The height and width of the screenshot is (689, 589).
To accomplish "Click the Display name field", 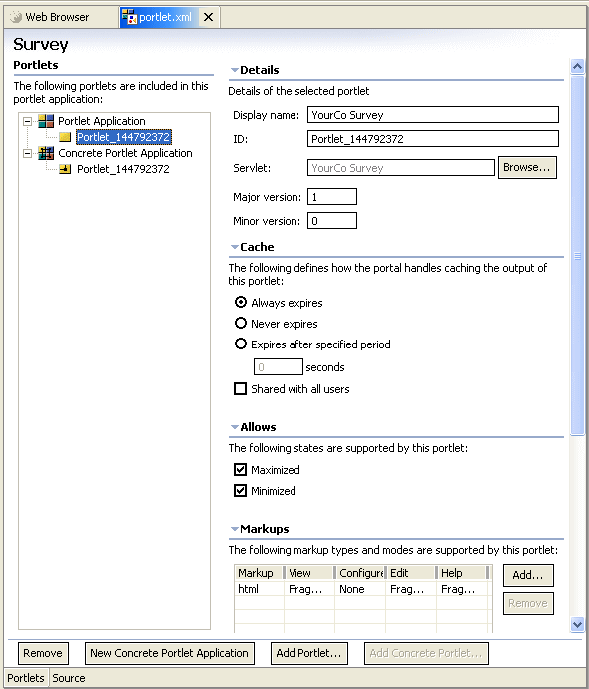I will (x=433, y=115).
